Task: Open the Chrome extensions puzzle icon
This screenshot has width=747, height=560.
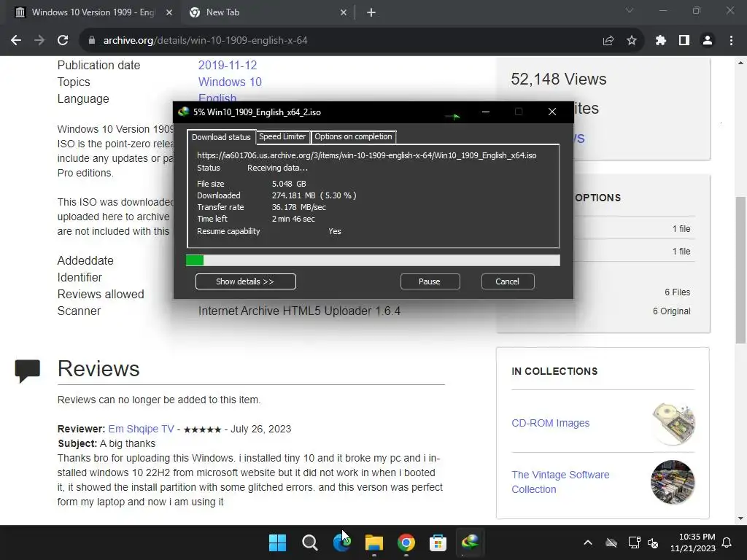Action: pos(661,41)
